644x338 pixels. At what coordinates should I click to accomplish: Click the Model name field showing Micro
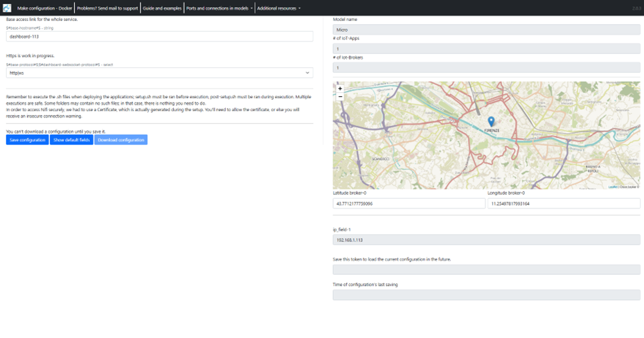(x=486, y=30)
